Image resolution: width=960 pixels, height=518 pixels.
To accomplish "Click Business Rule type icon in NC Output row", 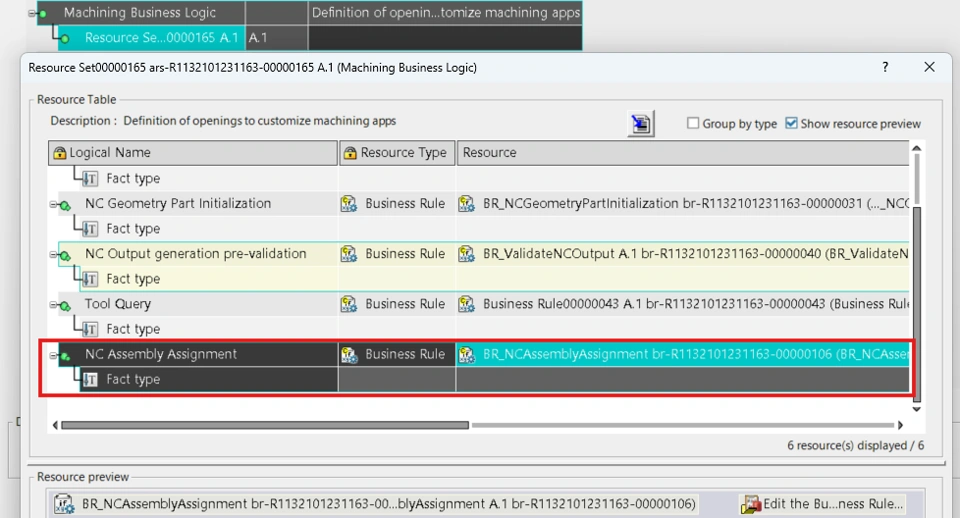I will coord(349,254).
